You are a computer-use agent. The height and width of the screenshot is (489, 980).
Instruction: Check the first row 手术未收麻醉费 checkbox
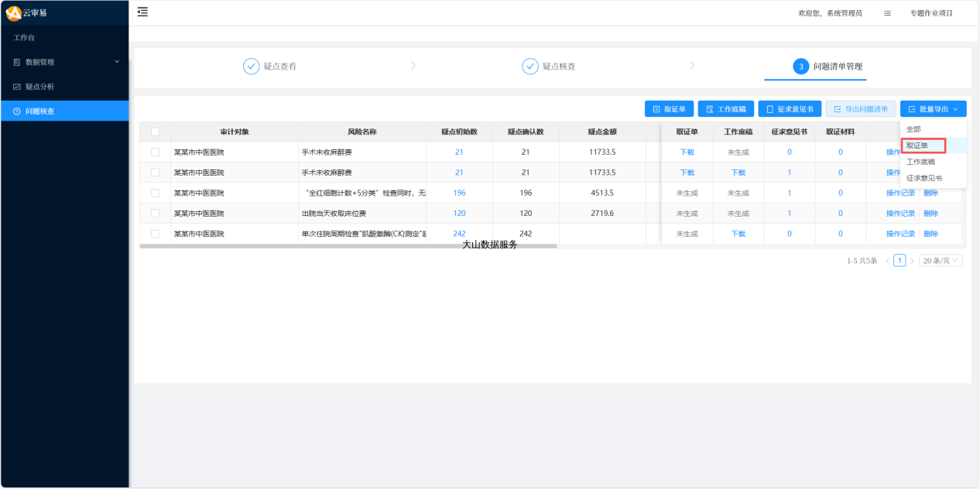(156, 152)
